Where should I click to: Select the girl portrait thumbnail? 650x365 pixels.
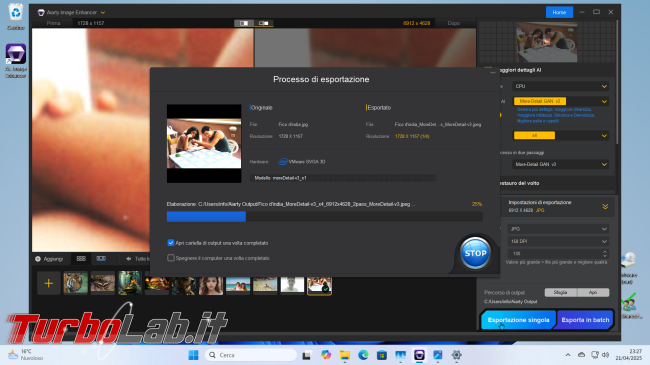pos(211,285)
